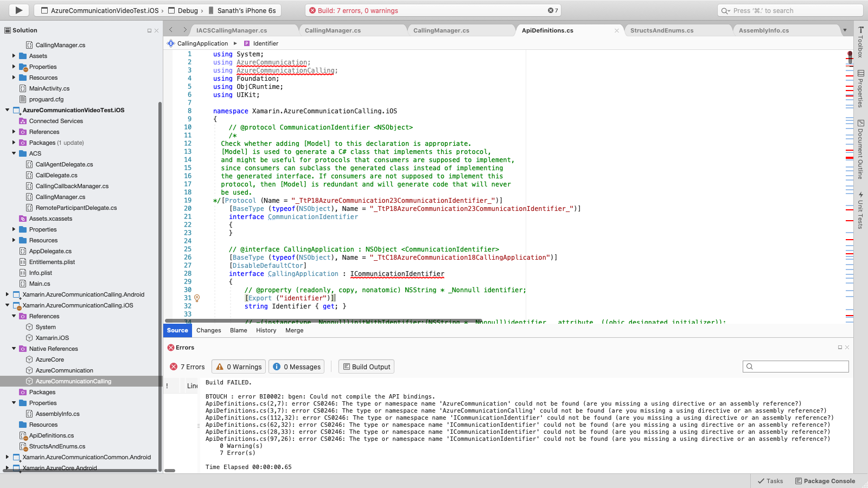Open Package Console in status bar

coord(825,481)
